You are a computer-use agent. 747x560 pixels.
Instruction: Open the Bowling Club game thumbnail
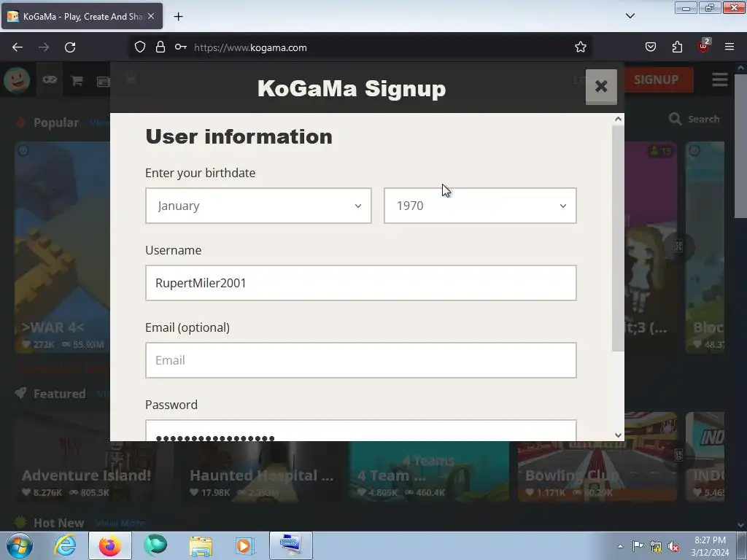click(597, 457)
